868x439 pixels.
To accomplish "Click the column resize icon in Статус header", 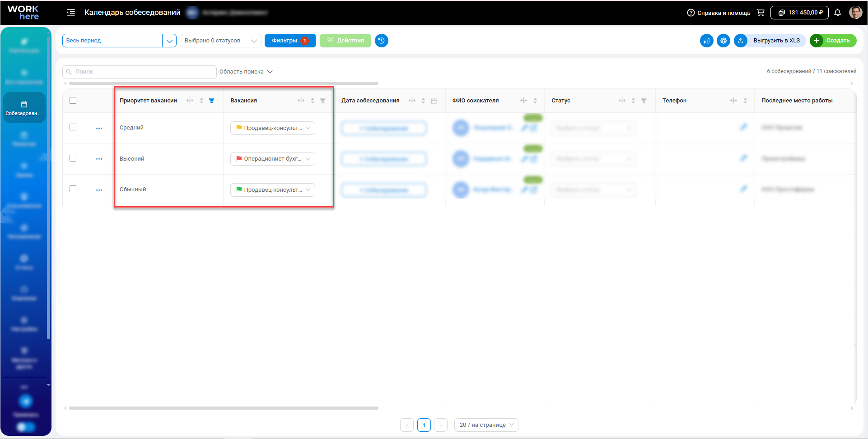I will [x=622, y=101].
